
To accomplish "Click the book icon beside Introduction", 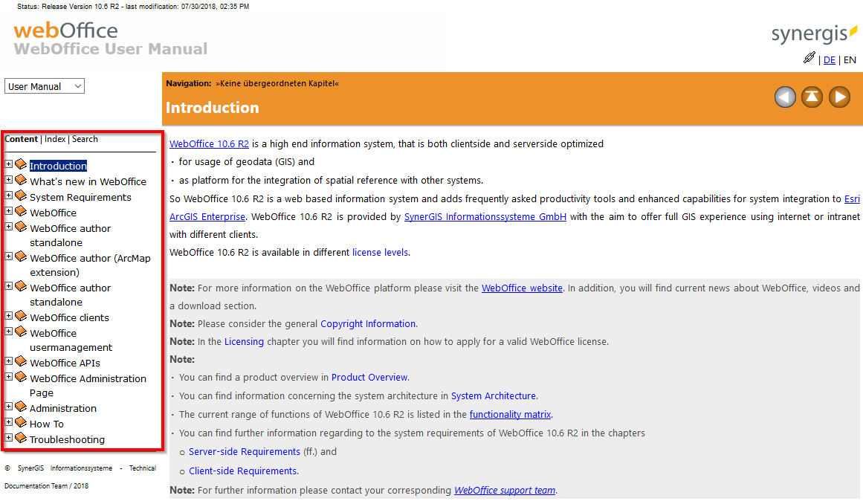I will pos(19,164).
